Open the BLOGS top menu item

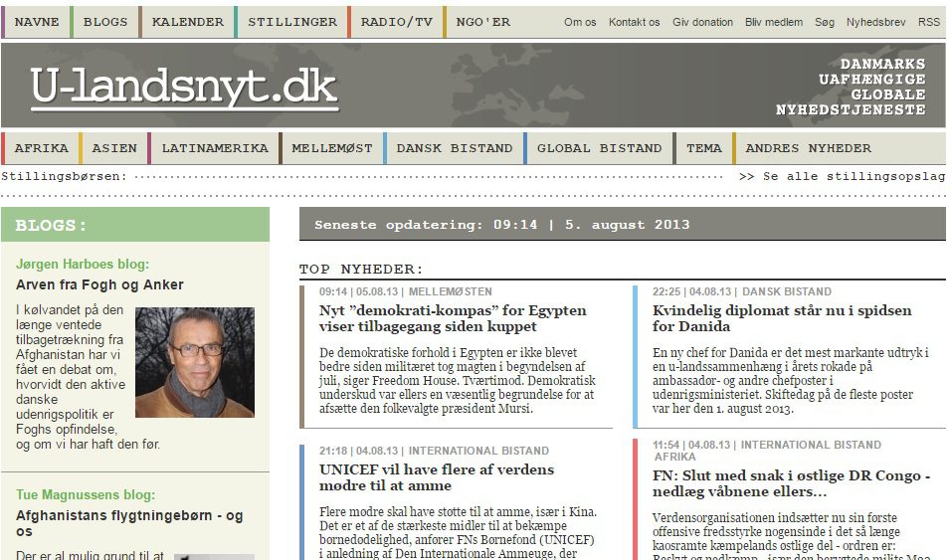point(104,22)
